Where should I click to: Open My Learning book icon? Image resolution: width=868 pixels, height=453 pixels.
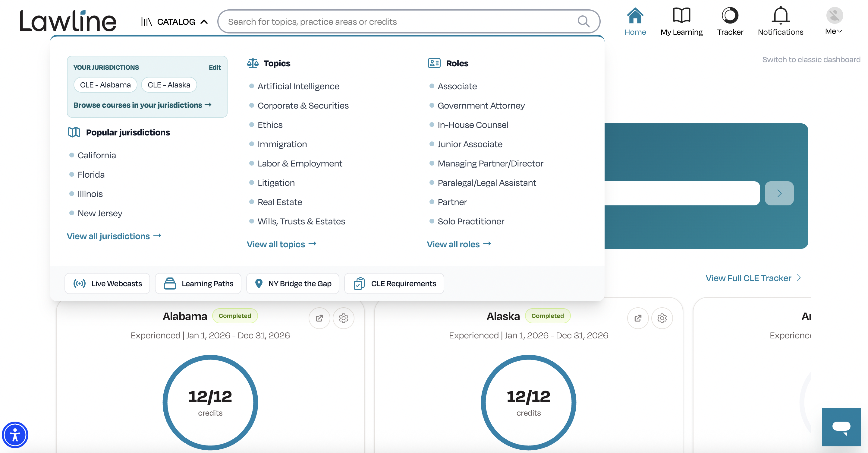[x=681, y=15]
